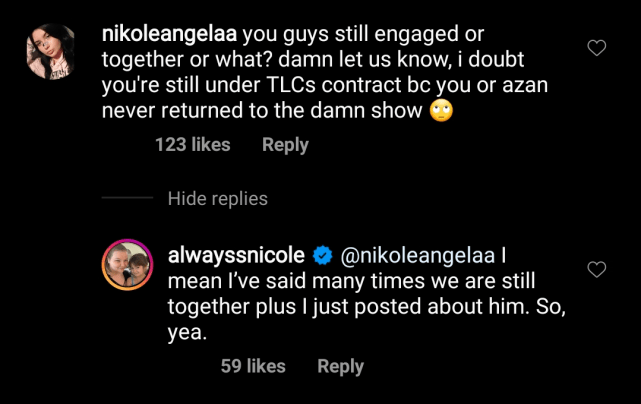
Task: Collapse the thread with Hide replies
Action: 217,198
